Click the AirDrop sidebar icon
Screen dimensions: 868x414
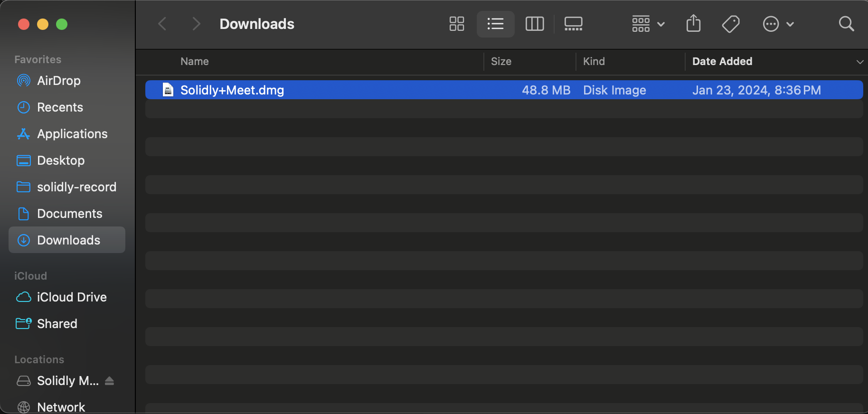click(x=23, y=81)
